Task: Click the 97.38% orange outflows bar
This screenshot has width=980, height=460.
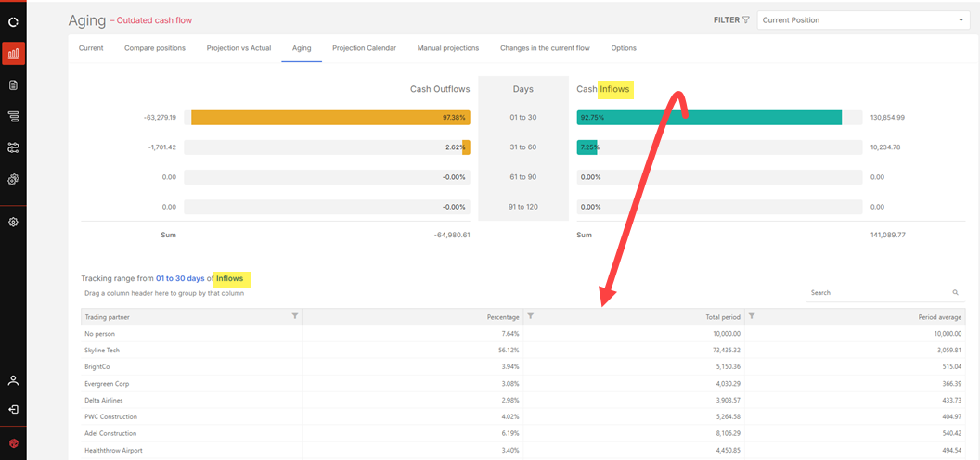Action: [x=330, y=118]
